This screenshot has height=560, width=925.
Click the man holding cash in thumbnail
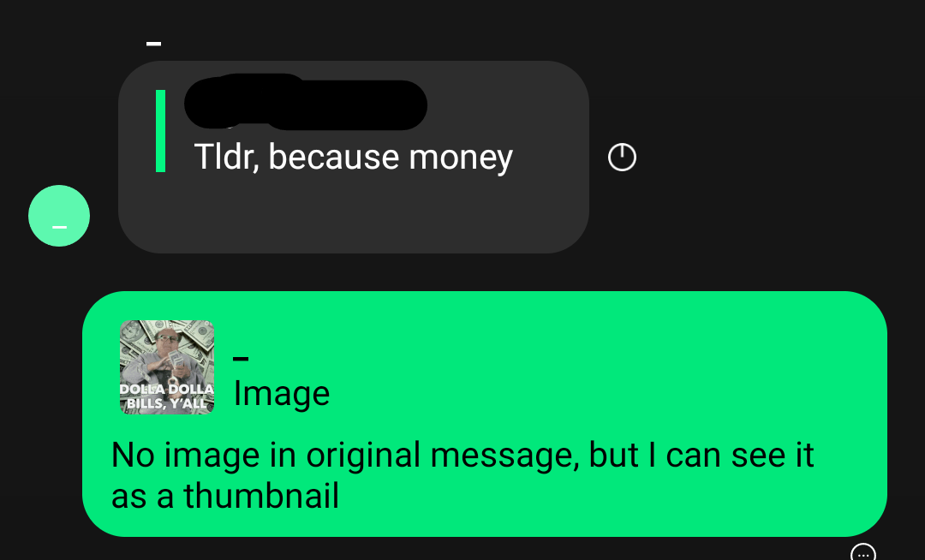coord(166,354)
